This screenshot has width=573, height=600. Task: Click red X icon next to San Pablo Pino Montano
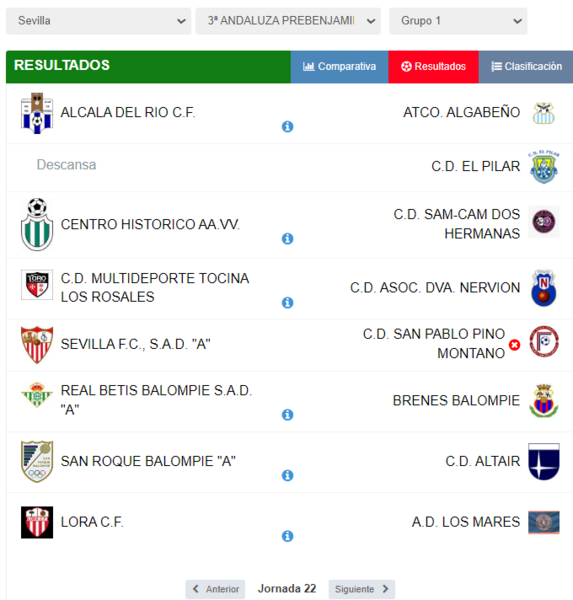click(514, 345)
